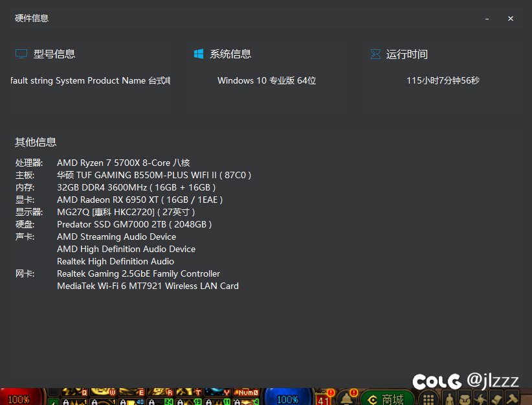
Task: Click the skill slot labeled Q
Action: pyautogui.click(x=74, y=393)
